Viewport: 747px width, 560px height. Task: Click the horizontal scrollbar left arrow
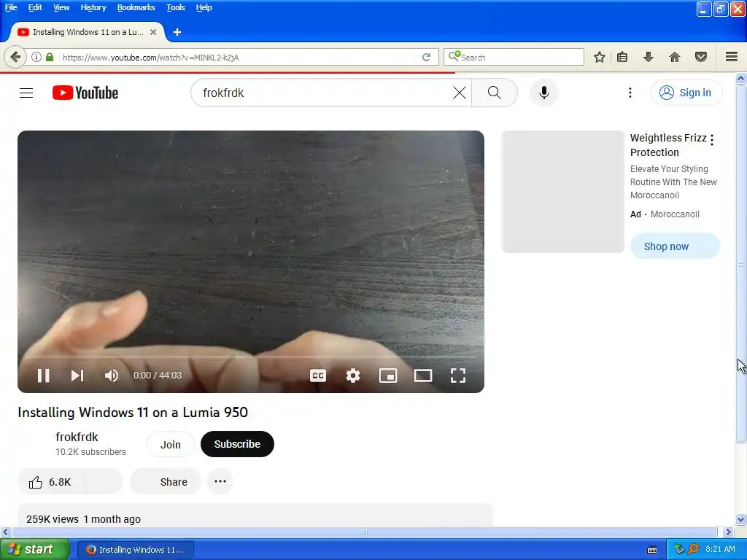(5, 532)
